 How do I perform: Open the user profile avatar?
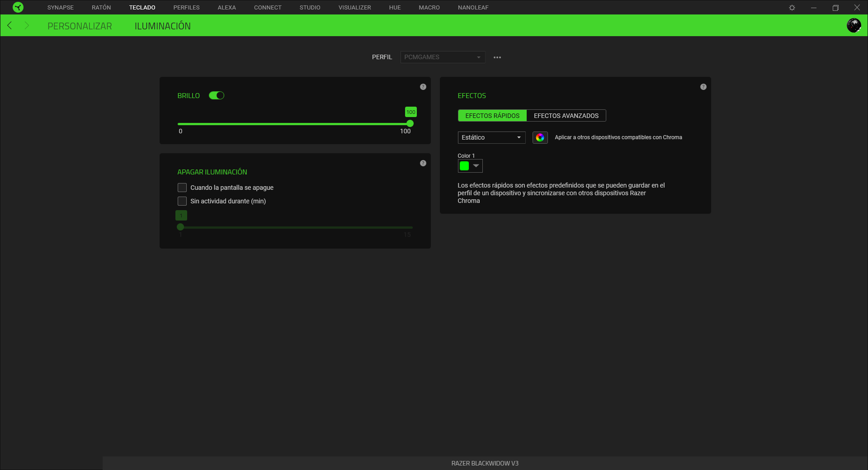pos(854,25)
